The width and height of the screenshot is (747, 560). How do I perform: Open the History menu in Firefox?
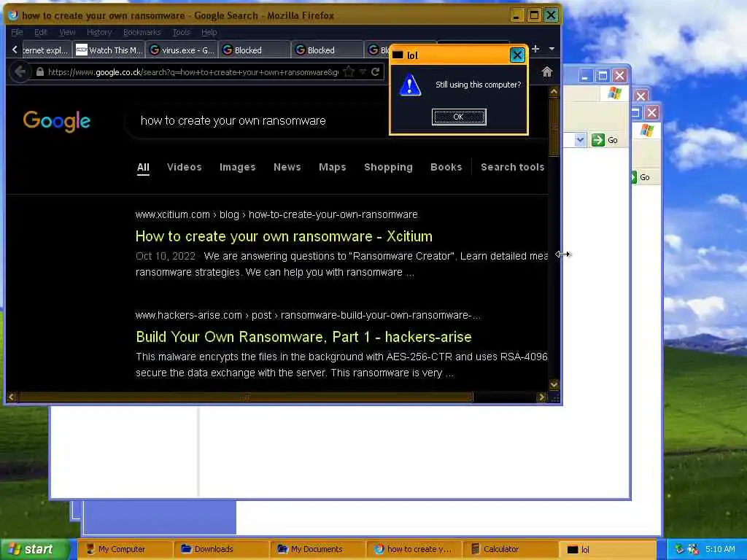pos(99,32)
